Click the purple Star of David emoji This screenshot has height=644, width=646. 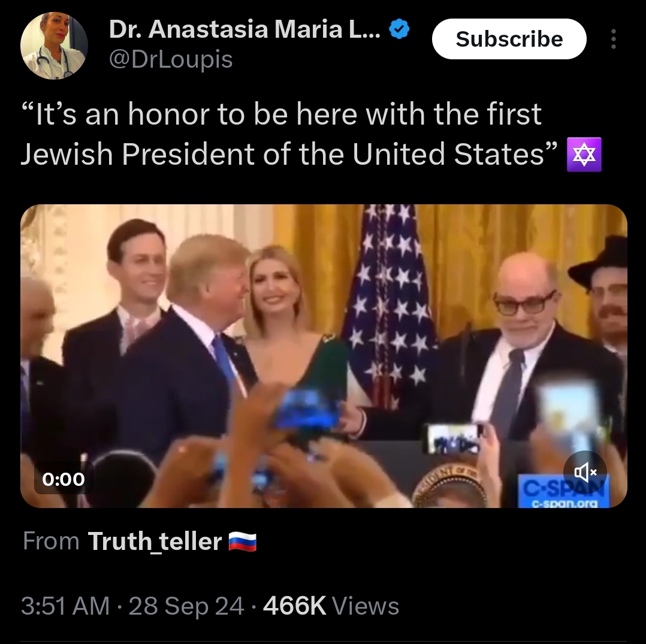(x=584, y=155)
